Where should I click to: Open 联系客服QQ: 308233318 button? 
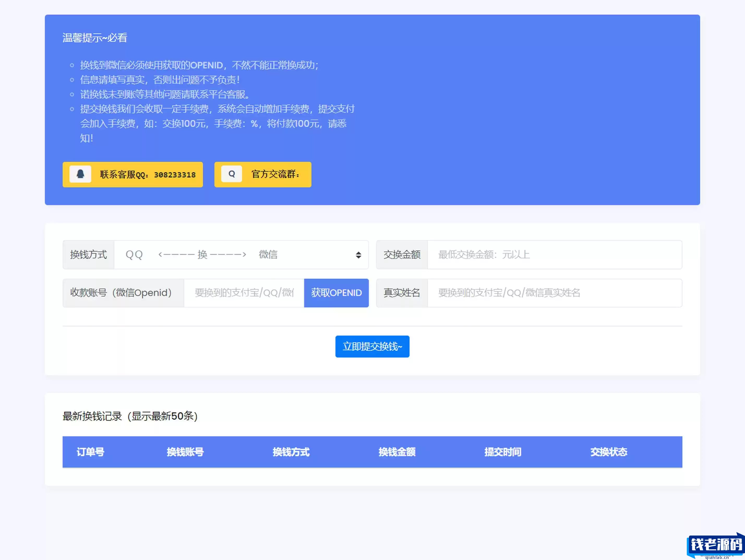pyautogui.click(x=133, y=175)
